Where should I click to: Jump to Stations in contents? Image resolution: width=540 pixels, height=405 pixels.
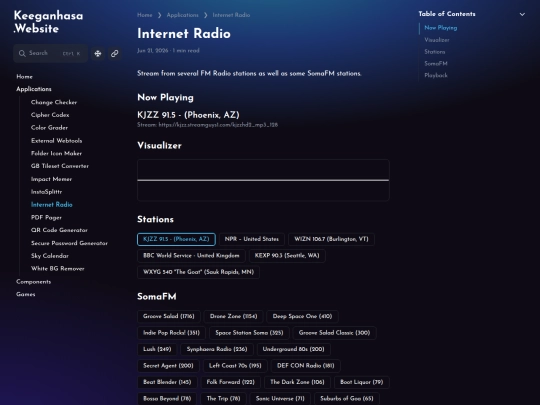click(435, 52)
